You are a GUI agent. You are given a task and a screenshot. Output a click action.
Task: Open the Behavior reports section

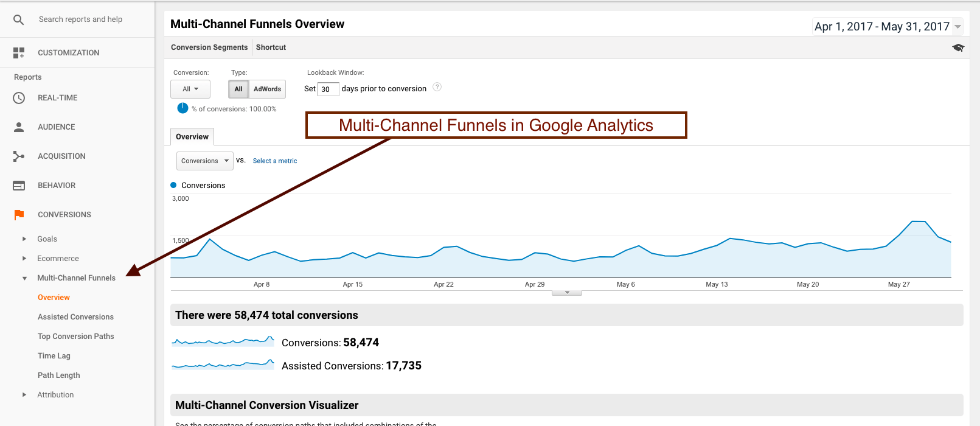(x=57, y=186)
